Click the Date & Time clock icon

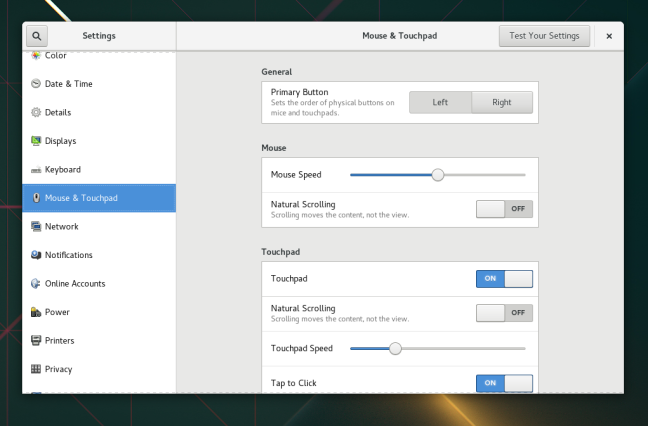[36, 83]
